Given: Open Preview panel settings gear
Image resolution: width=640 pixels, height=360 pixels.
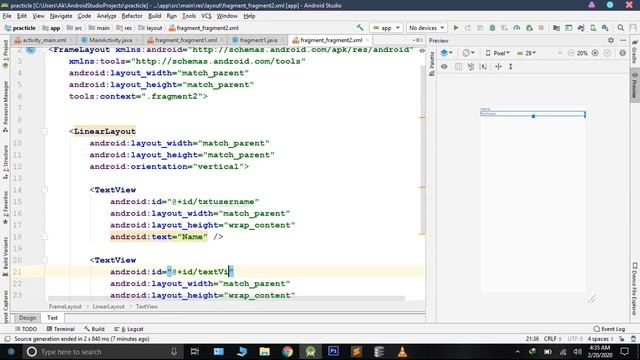Looking at the screenshot, I should click(611, 40).
